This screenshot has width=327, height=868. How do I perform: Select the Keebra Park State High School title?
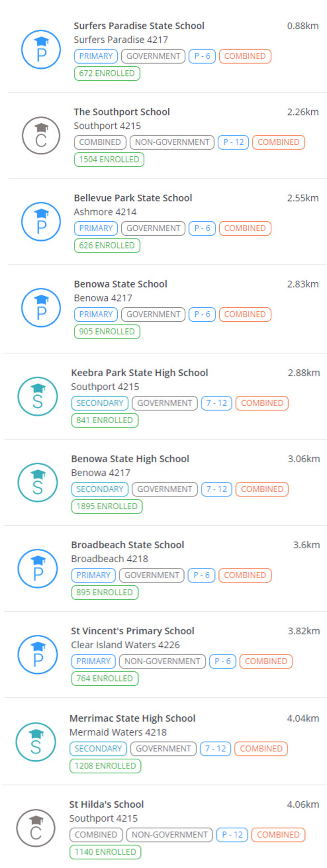(139, 373)
